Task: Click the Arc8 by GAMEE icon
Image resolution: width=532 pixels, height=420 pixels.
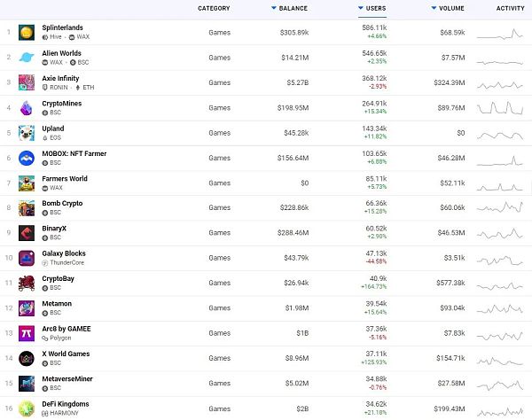Action: coord(27,333)
